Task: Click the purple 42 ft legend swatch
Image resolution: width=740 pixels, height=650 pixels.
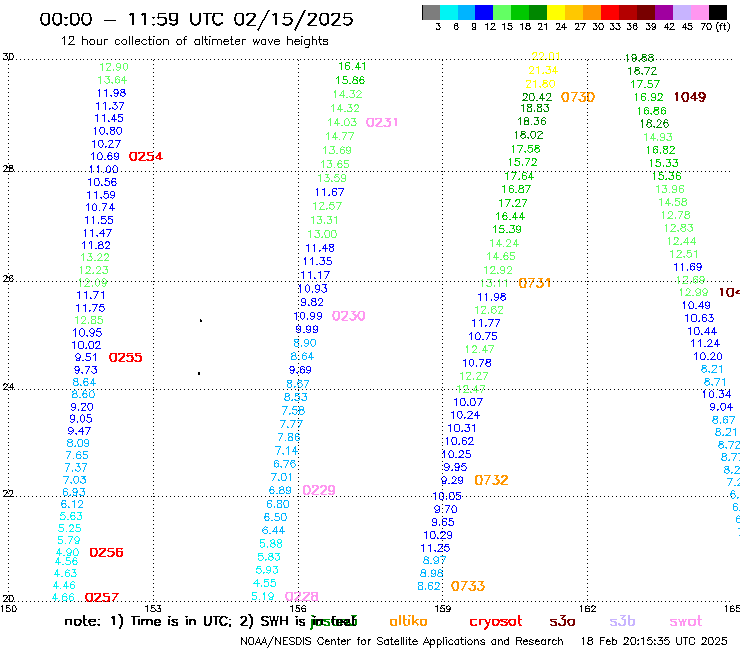Action: [664, 12]
